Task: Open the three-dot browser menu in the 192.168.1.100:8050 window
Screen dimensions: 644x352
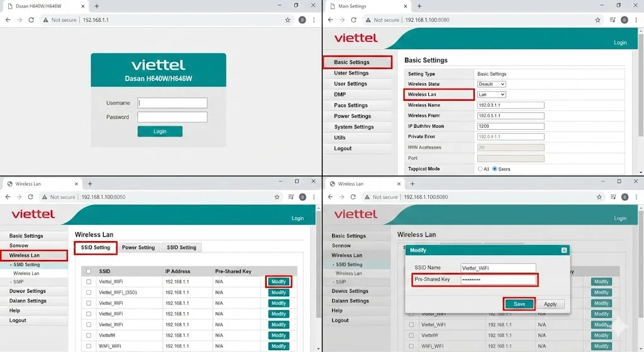Action: pos(314,197)
